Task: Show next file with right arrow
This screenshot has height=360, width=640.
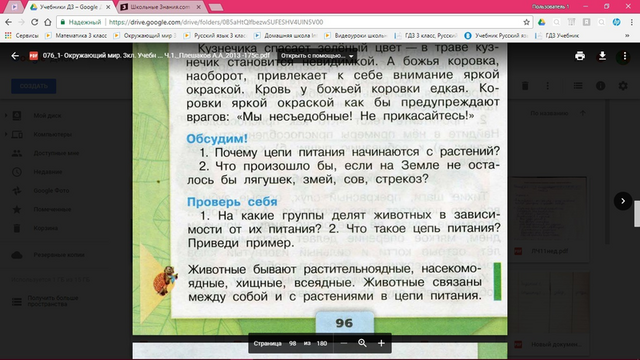Action: [x=623, y=201]
